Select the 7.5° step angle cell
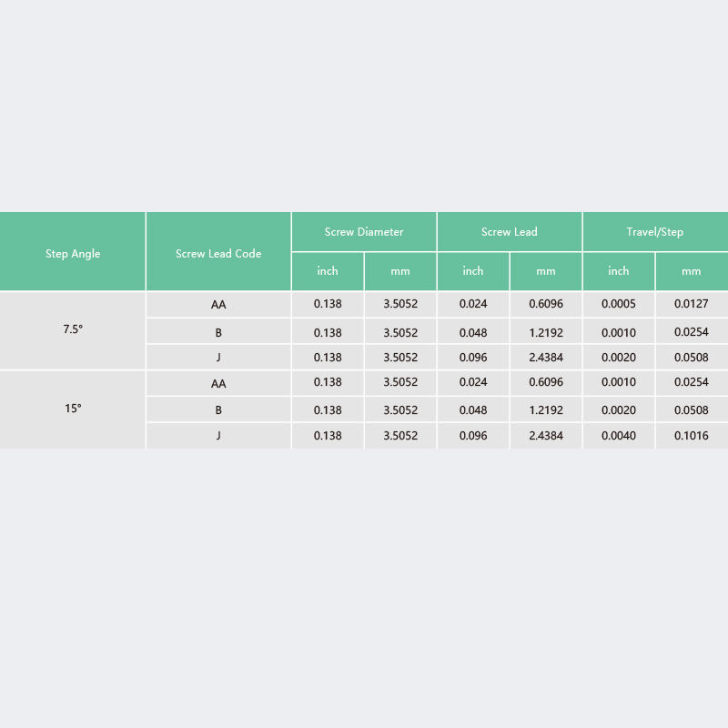Viewport: 728px width, 728px height. [x=73, y=329]
